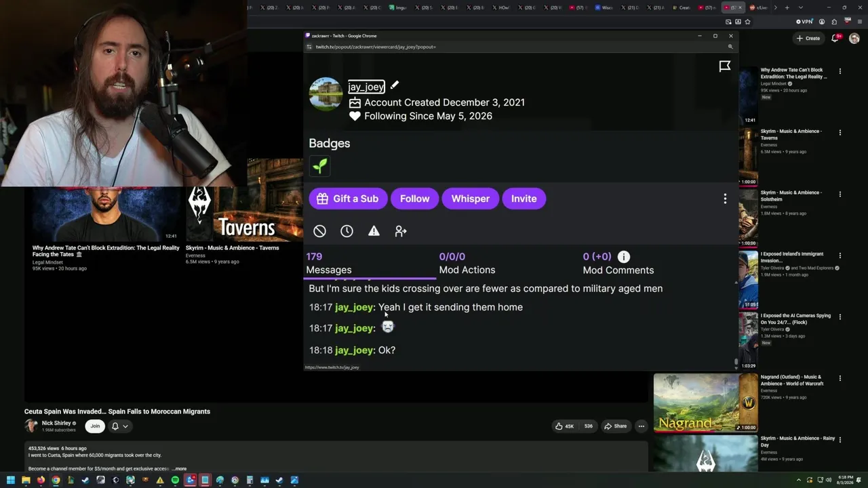Open the Nagrand video thumbnail
The image size is (868, 488).
pyautogui.click(x=705, y=403)
